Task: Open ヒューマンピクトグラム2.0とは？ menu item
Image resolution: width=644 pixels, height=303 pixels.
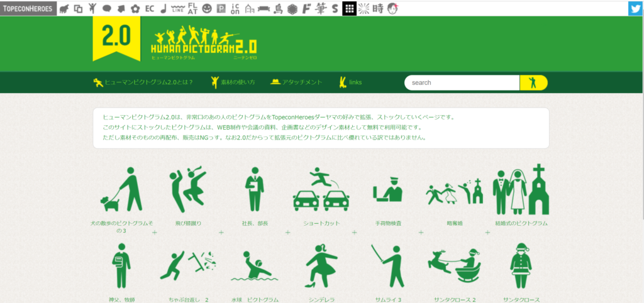Action: (x=143, y=82)
